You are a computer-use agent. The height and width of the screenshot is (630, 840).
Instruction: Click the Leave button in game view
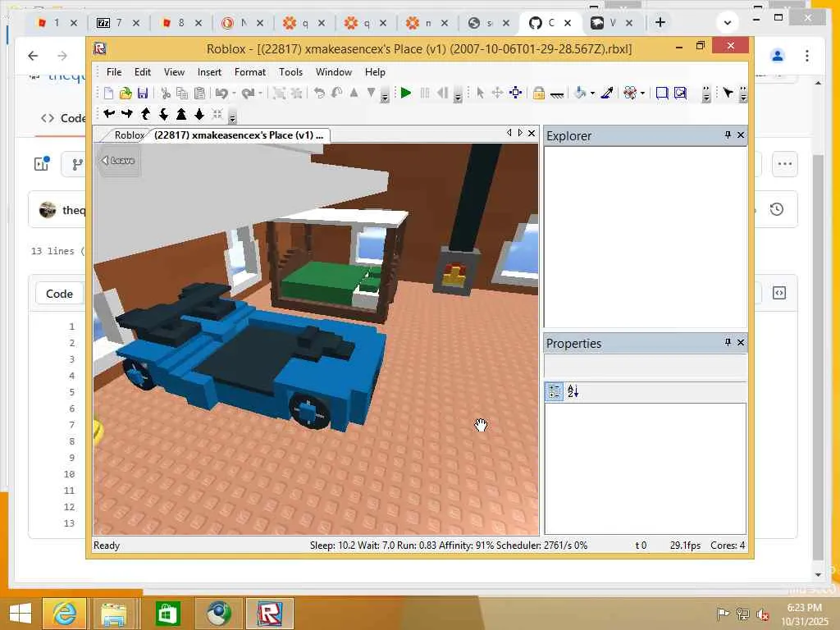pyautogui.click(x=118, y=160)
